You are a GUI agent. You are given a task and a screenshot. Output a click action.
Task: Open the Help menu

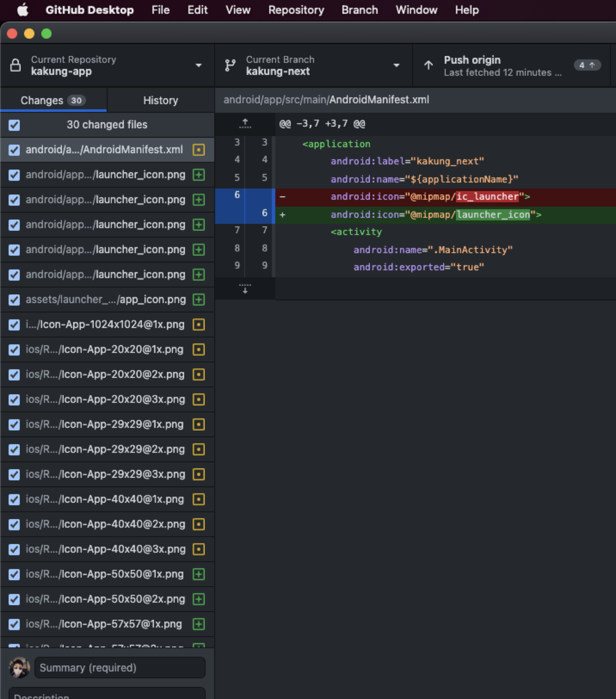(x=467, y=10)
